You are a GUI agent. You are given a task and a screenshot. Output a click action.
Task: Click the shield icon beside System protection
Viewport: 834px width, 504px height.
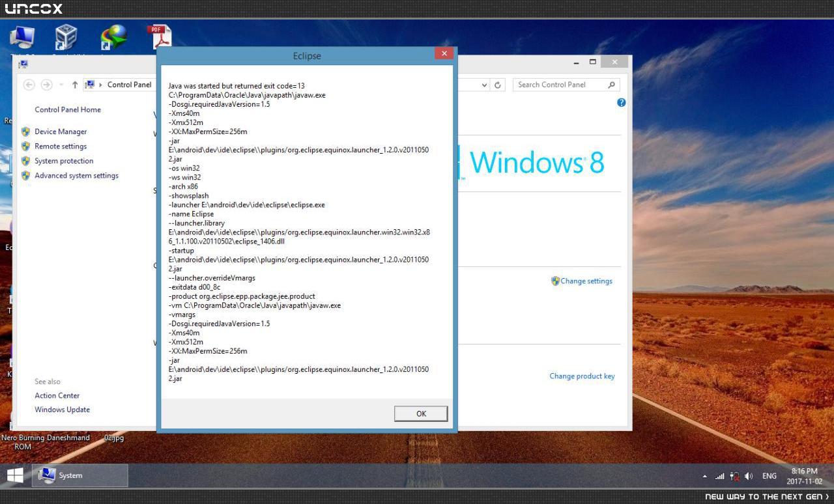pyautogui.click(x=25, y=161)
